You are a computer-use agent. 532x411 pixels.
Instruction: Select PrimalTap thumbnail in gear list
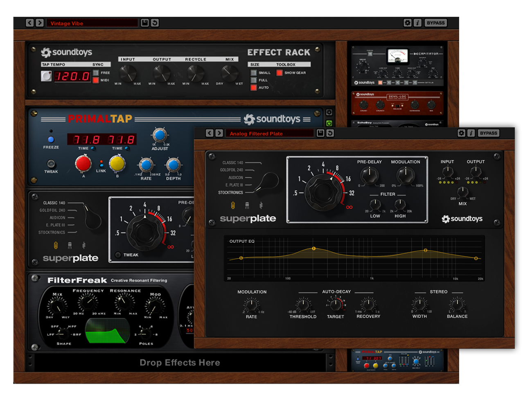397,360
